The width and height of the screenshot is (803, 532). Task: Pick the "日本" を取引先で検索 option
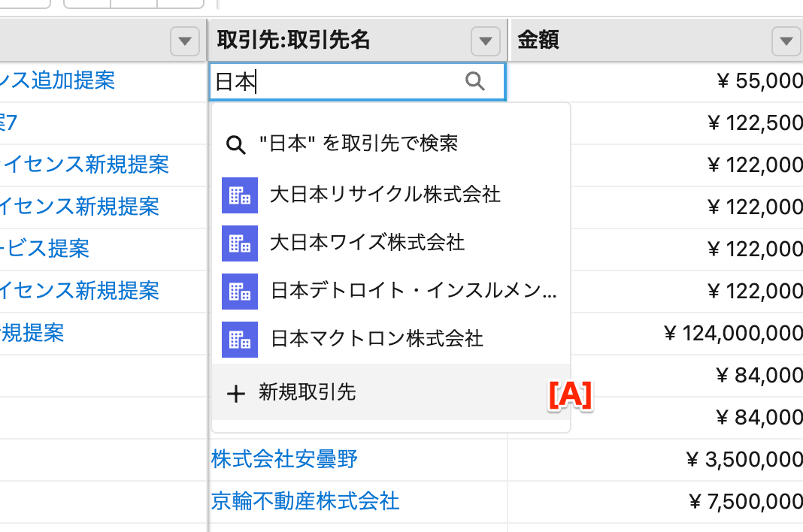pos(358,144)
